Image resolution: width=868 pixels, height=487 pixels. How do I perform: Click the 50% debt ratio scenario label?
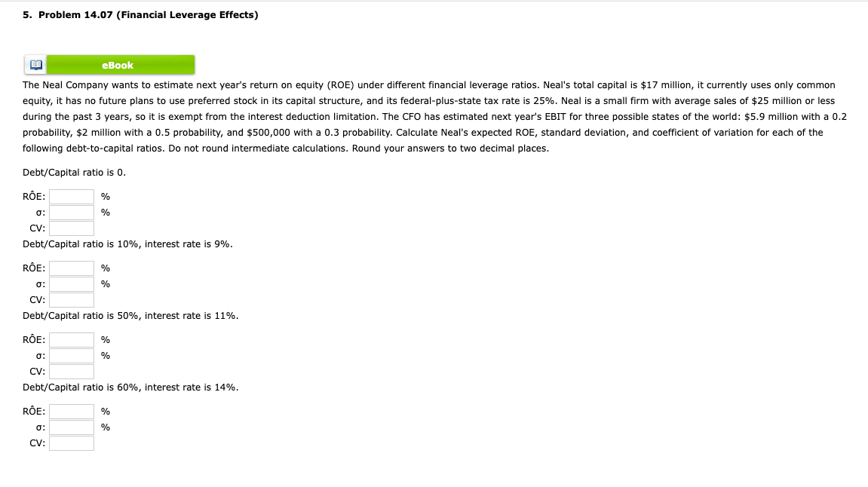pos(130,315)
